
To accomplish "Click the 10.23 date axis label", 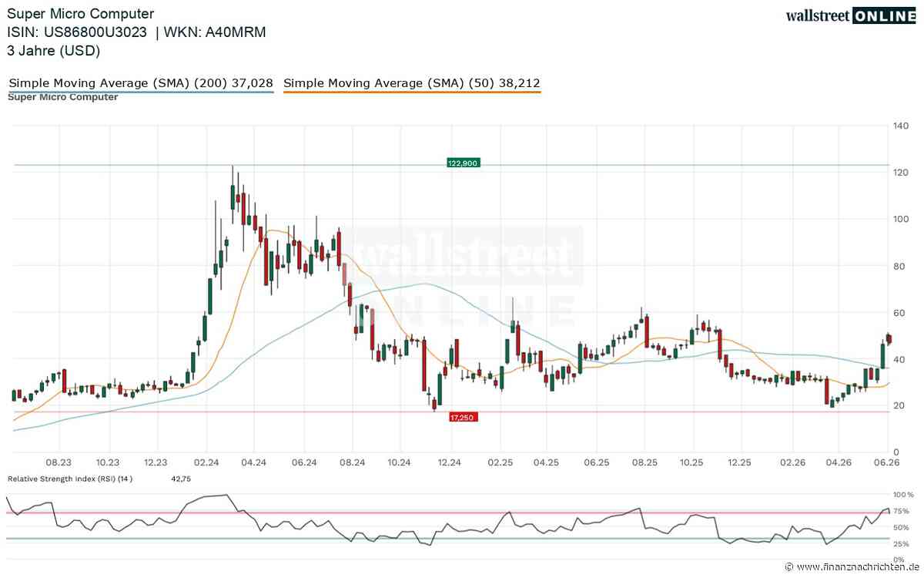I will [x=108, y=462].
